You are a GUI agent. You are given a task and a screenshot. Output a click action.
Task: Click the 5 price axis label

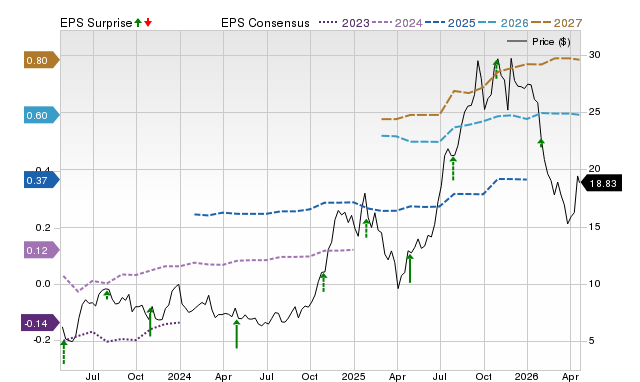tap(592, 341)
